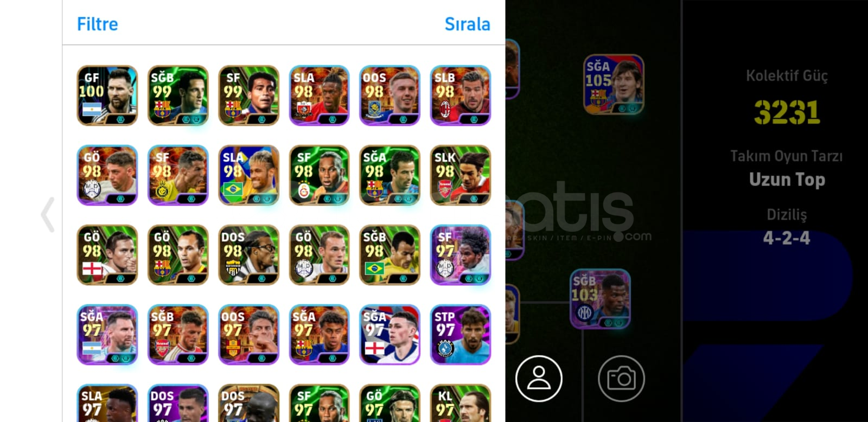Open the player profile icon button
Screen dimensions: 868x422
point(539,379)
